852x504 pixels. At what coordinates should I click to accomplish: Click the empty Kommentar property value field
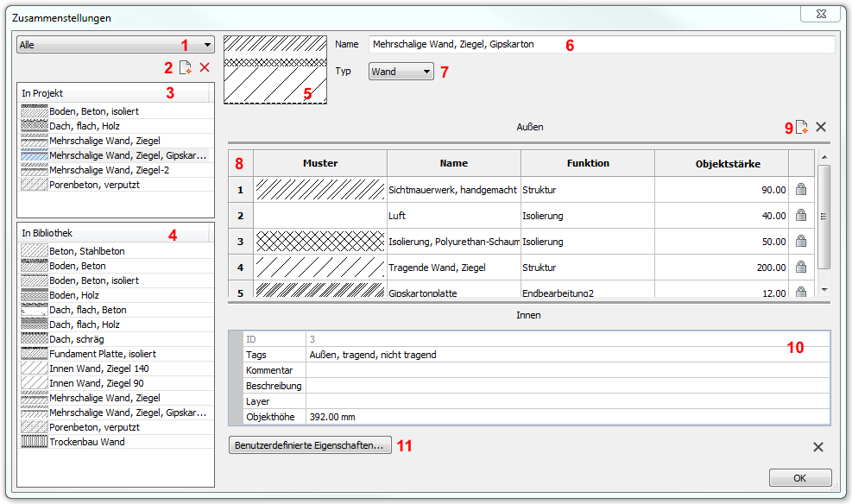tap(568, 370)
